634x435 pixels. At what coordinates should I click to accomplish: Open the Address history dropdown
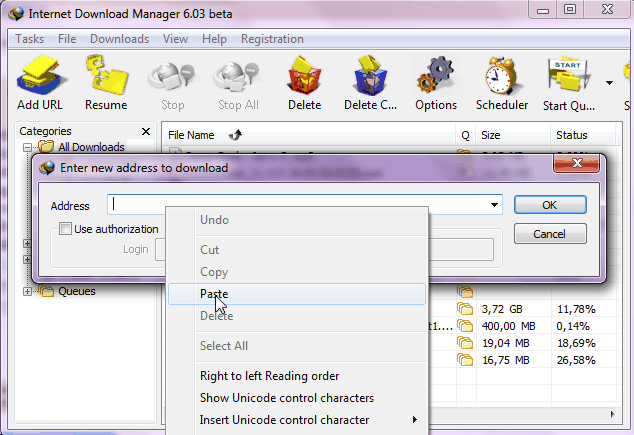pyautogui.click(x=494, y=205)
